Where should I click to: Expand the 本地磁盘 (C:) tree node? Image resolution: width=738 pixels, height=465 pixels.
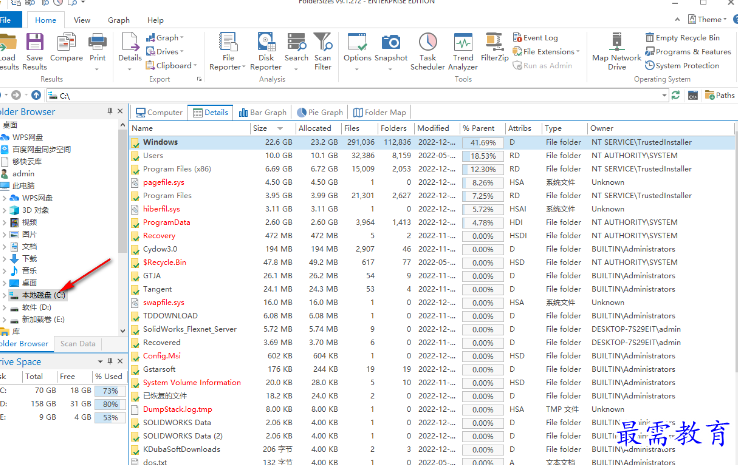click(4, 296)
